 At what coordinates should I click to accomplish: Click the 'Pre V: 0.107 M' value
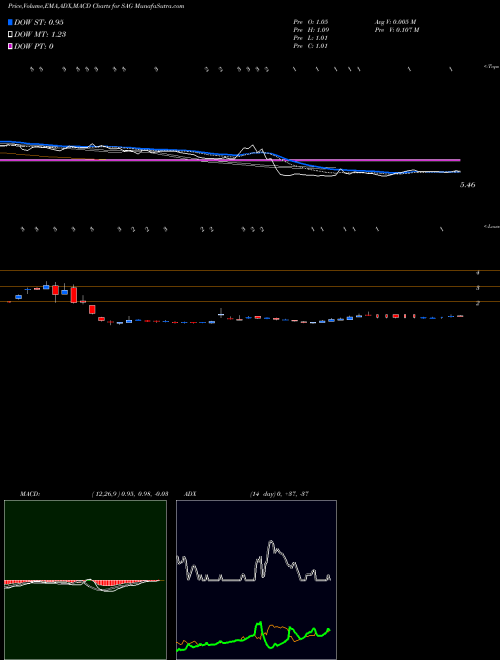396,30
